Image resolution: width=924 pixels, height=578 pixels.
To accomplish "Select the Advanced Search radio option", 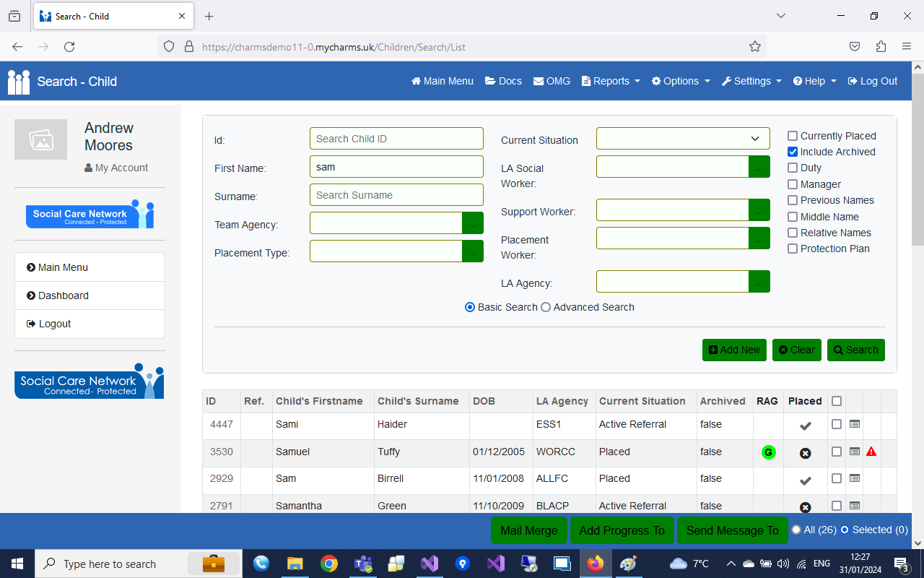I will 546,307.
